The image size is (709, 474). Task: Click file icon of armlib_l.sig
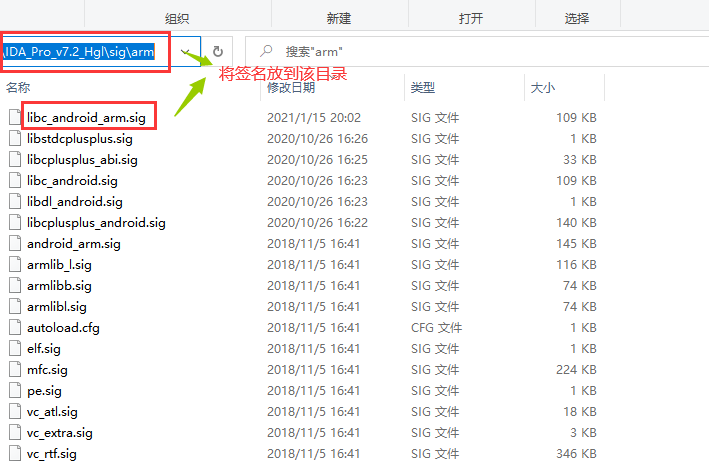point(15,264)
